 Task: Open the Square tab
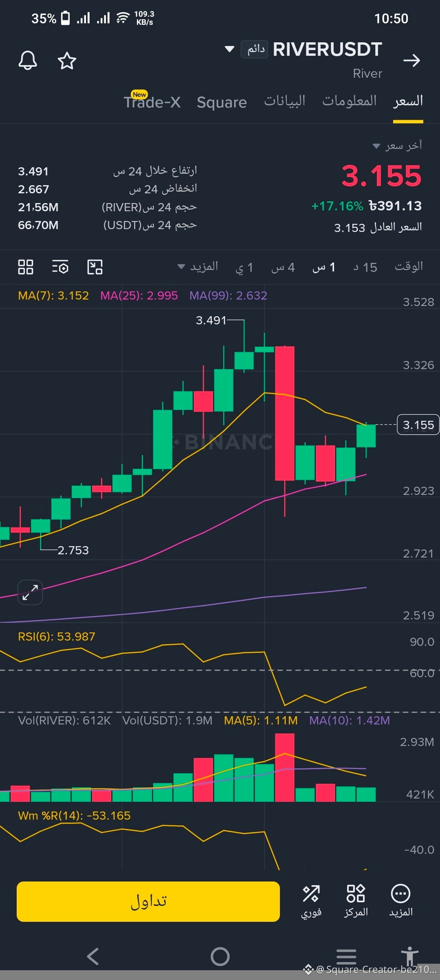[x=222, y=102]
